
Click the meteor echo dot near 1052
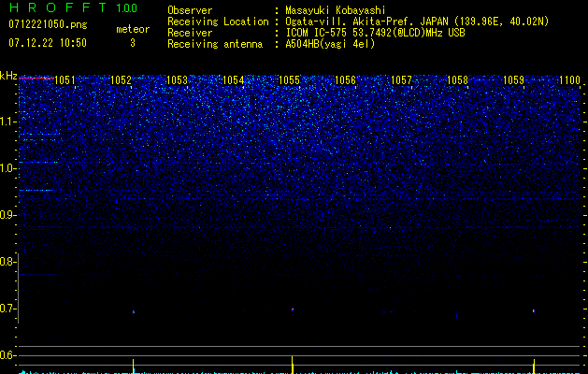[x=134, y=311]
